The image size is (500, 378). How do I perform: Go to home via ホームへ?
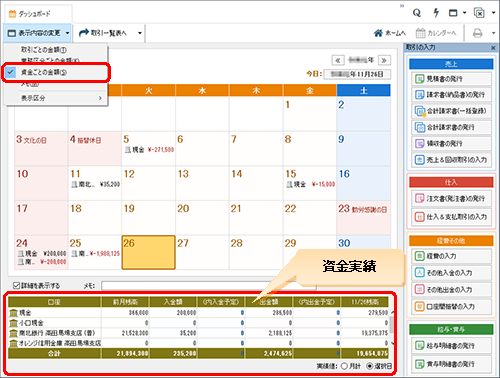click(390, 33)
